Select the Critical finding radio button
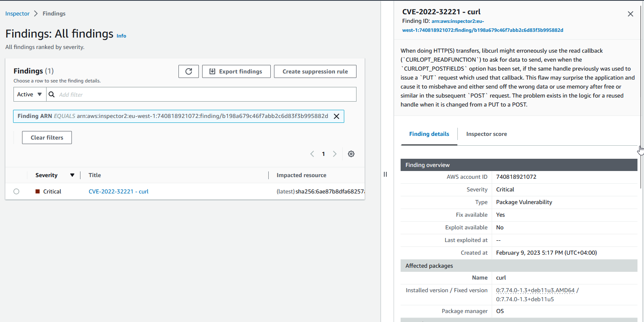The width and height of the screenshot is (644, 322). coord(16,191)
